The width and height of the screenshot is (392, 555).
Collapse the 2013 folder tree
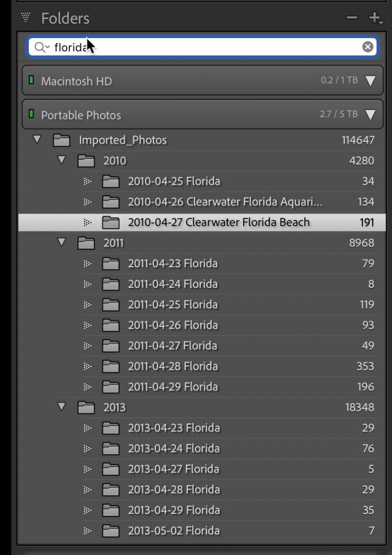coord(62,407)
